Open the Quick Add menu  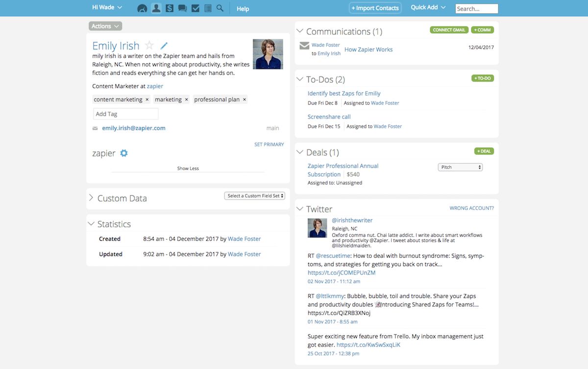(x=428, y=8)
